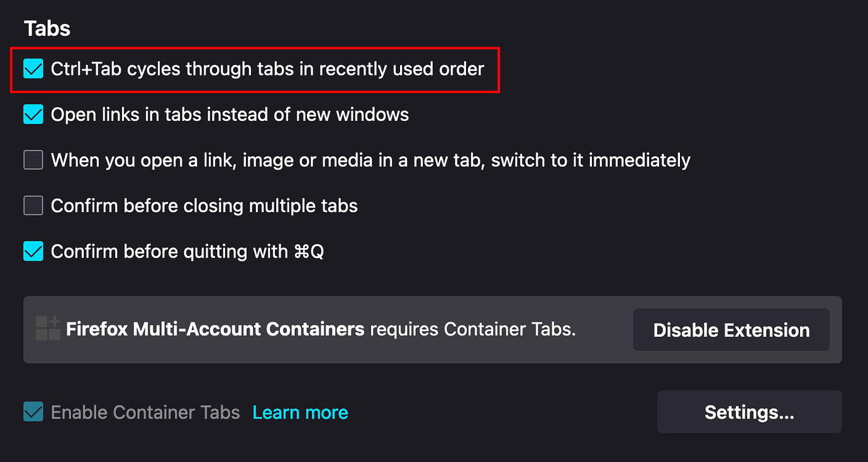Disable "Open links in tabs instead of new windows"
868x462 pixels.
[33, 114]
